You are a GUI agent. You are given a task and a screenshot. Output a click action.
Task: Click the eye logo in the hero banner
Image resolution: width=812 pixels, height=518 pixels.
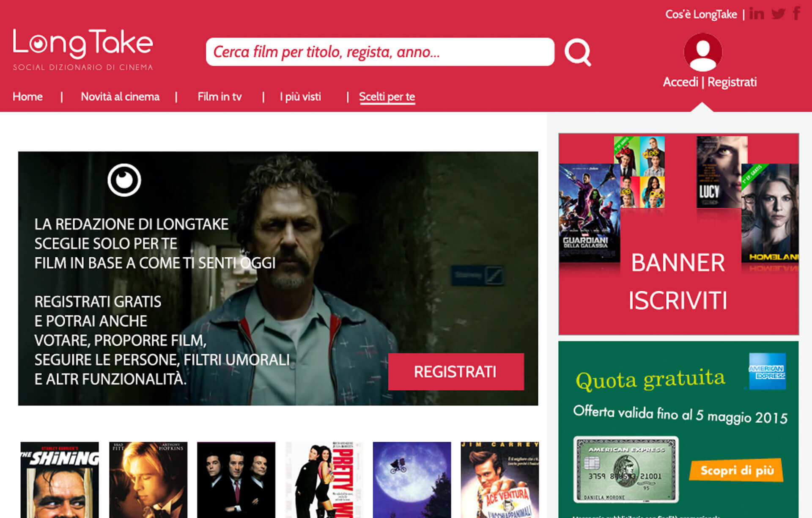pos(124,180)
